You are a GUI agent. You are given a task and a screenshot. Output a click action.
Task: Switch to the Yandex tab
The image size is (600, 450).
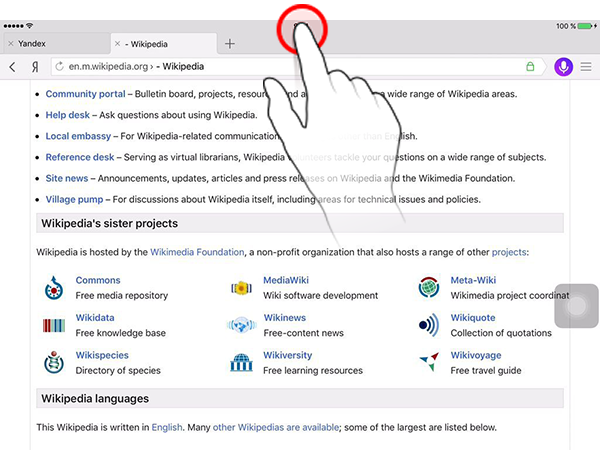(x=57, y=44)
